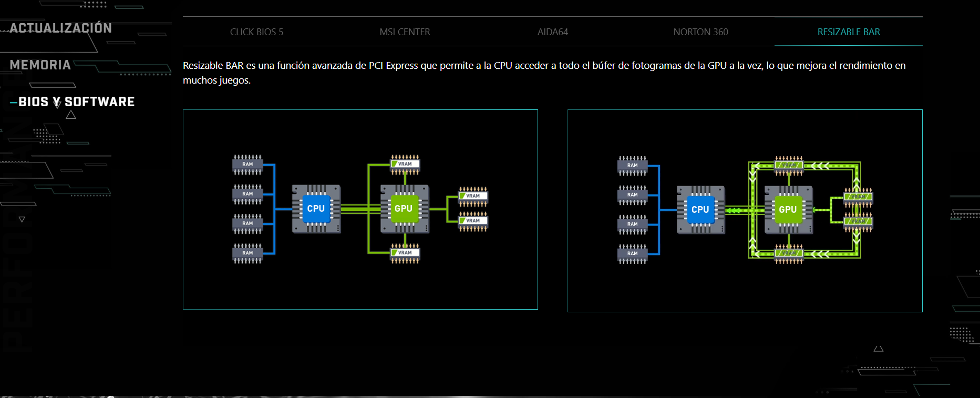Open the CLICK BIOS 5 tab
980x398 pixels.
256,32
